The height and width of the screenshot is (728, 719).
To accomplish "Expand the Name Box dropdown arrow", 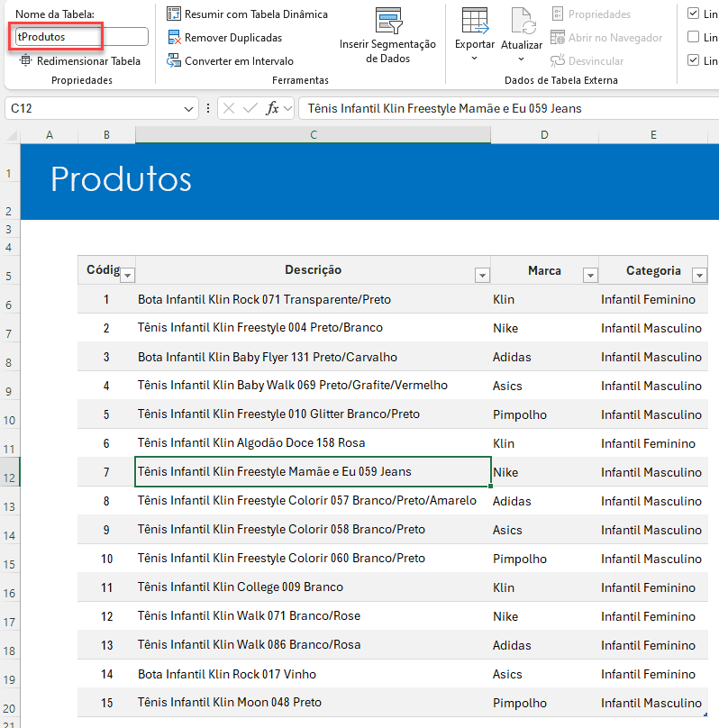I will coord(188,109).
